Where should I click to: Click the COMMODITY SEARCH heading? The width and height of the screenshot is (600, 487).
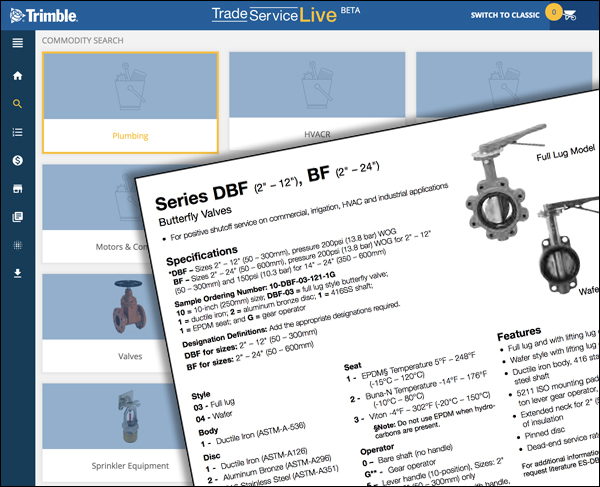click(83, 41)
